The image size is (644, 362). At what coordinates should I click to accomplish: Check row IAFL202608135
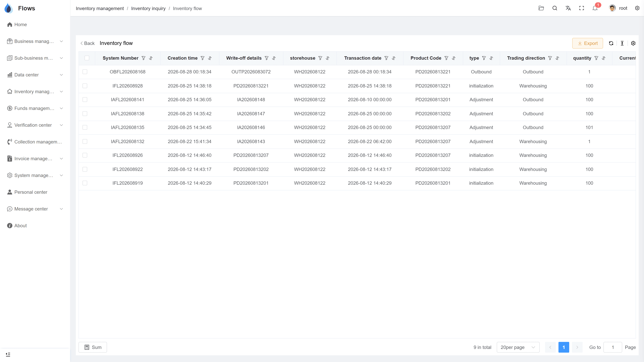(x=85, y=127)
